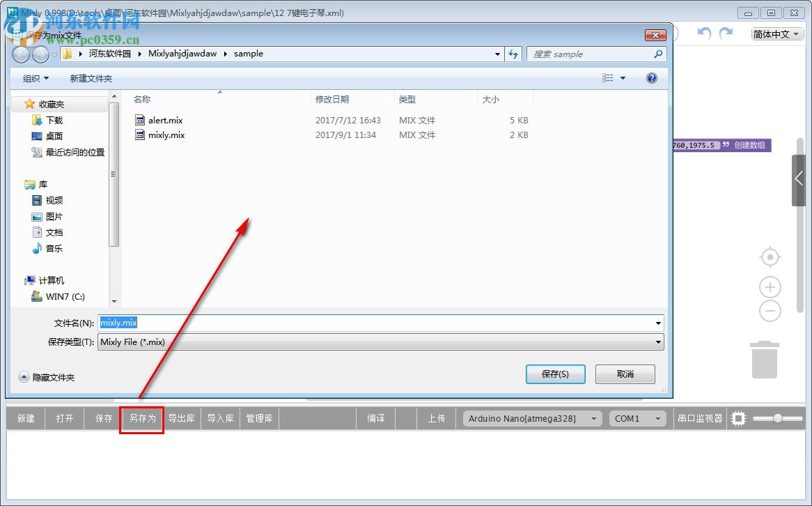Image resolution: width=812 pixels, height=506 pixels.
Task: Open the board selector showing Arduino Nano[atmega328]
Action: click(x=531, y=418)
